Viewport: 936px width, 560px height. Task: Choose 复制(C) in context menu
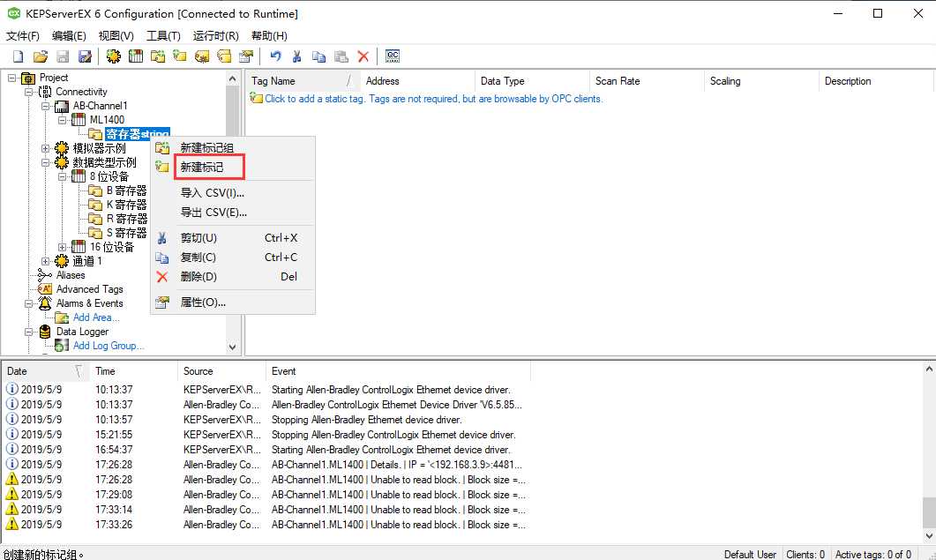233,258
